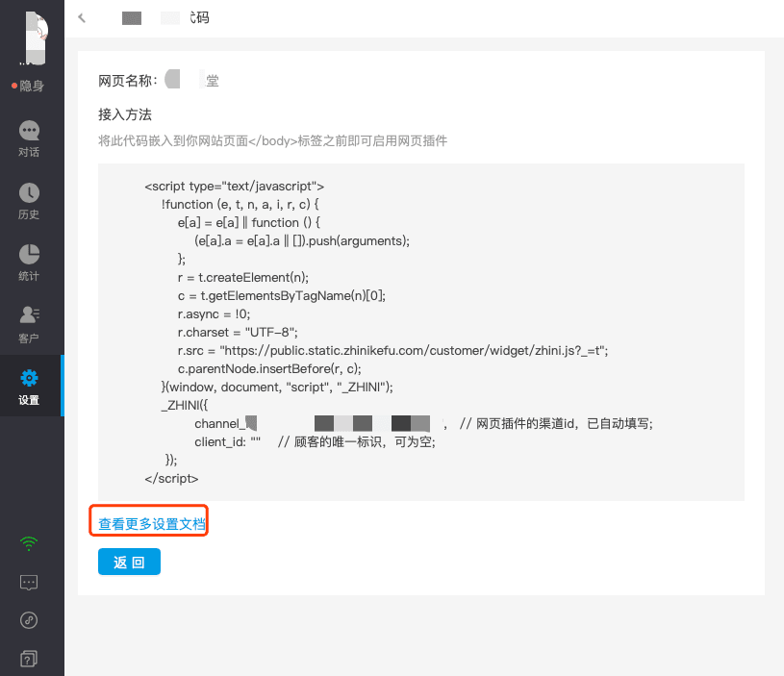Image resolution: width=784 pixels, height=676 pixels.
Task: Click the c.parentNode.insertBefore line
Action: 269,368
